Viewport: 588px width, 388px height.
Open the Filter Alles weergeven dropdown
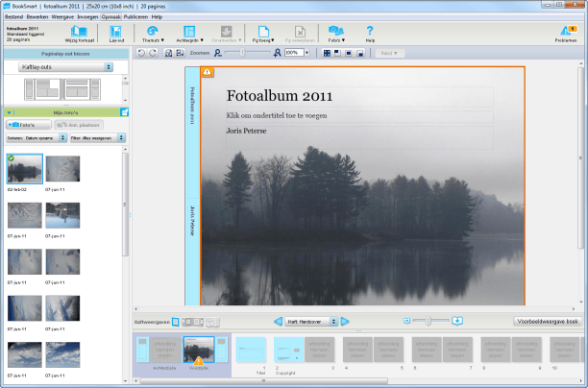coord(97,138)
